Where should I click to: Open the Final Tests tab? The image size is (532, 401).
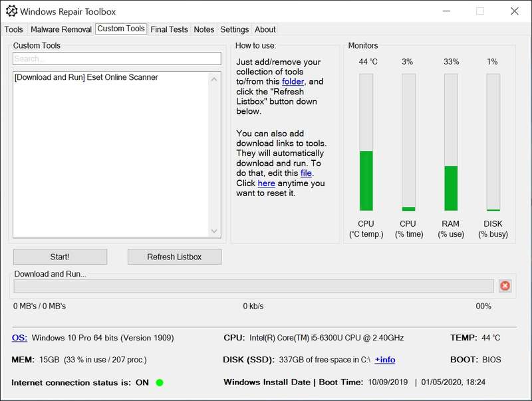point(169,29)
